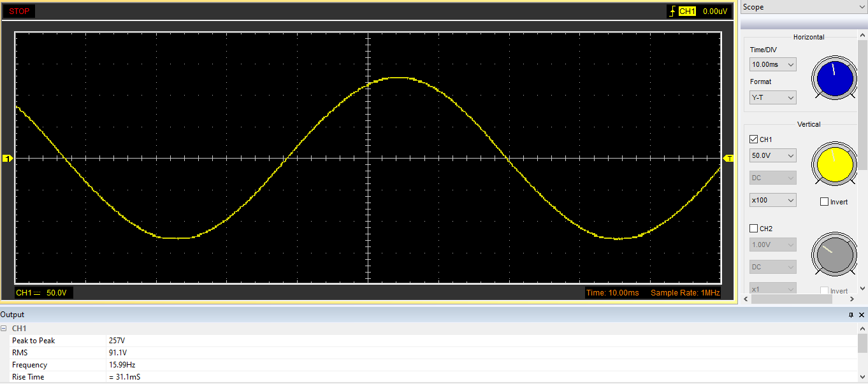The height and width of the screenshot is (384, 868).
Task: Select the Peak to Peak measurement row
Action: [x=429, y=341]
